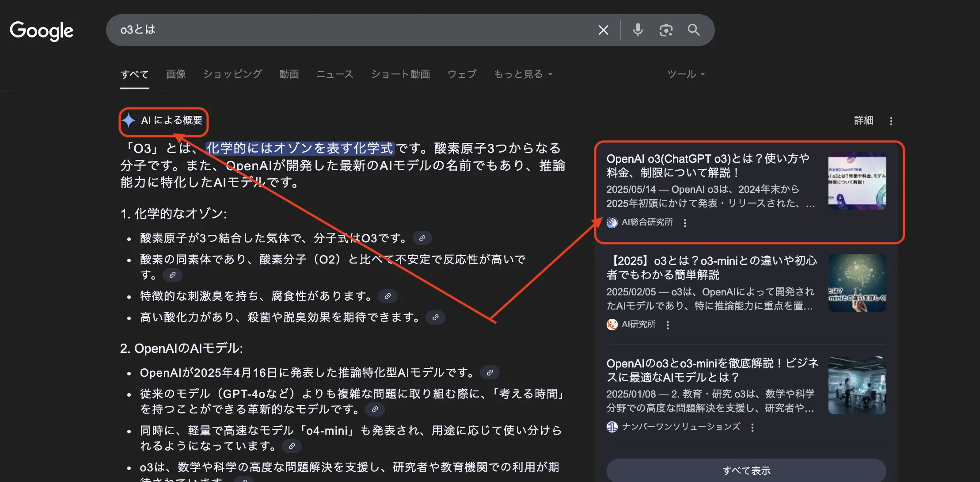Click the AI研究所 site favicon

(x=612, y=325)
